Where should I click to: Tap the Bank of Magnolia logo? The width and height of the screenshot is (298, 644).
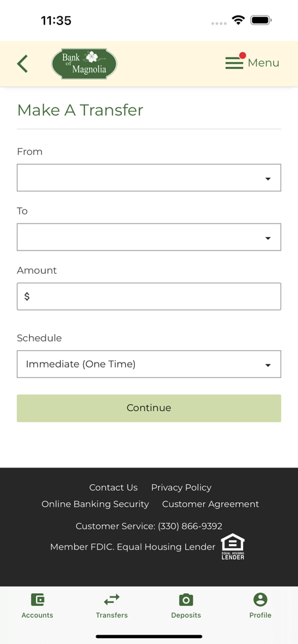(84, 64)
